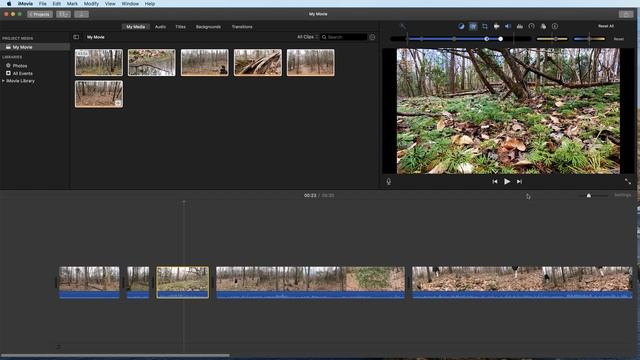Screen dimensions: 640x360
Task: Switch to My Media tab
Action: click(136, 27)
